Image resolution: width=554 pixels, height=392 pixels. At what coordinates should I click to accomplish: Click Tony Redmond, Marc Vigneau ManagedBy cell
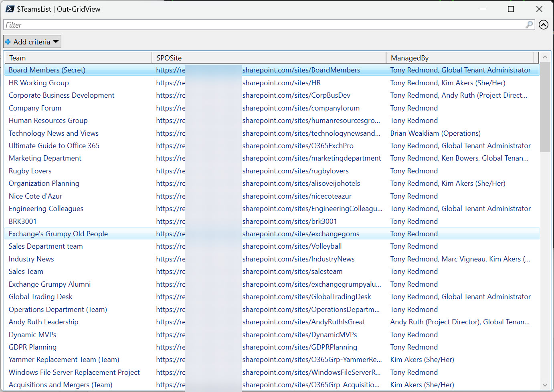pyautogui.click(x=460, y=259)
